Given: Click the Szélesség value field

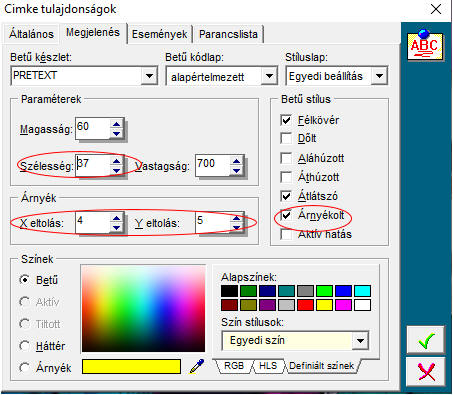Looking at the screenshot, I should point(93,165).
